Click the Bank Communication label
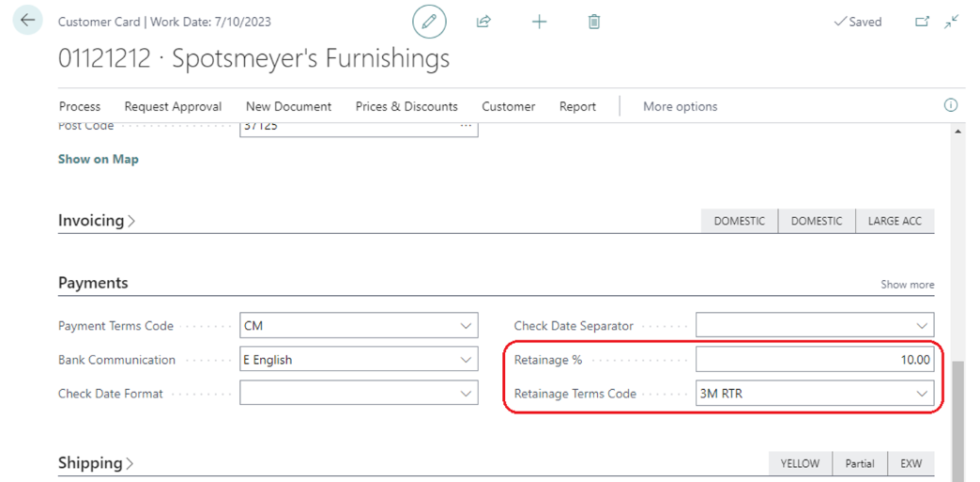980x482 pixels. tap(117, 360)
